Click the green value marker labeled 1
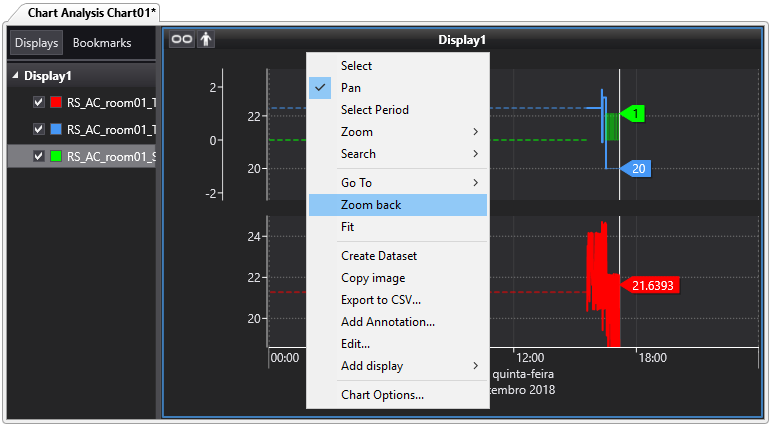The width and height of the screenshot is (771, 426). click(x=634, y=114)
